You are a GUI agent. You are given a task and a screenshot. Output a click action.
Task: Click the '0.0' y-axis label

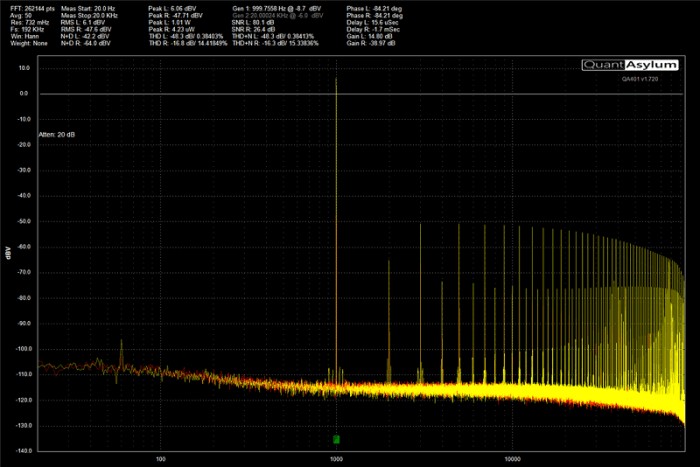[x=24, y=93]
